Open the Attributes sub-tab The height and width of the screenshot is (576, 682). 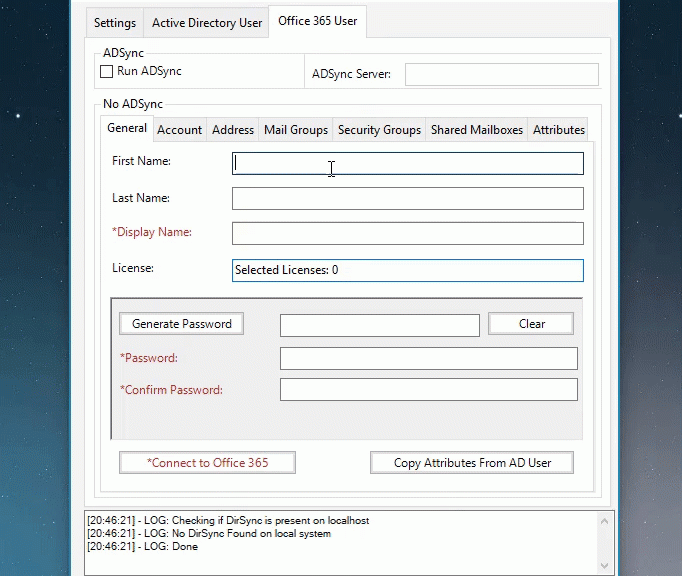(558, 130)
